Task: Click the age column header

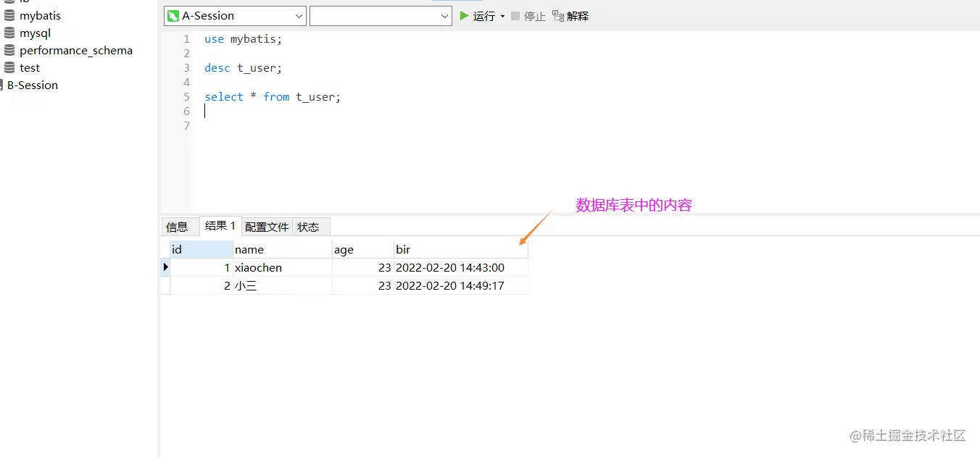Action: point(363,249)
